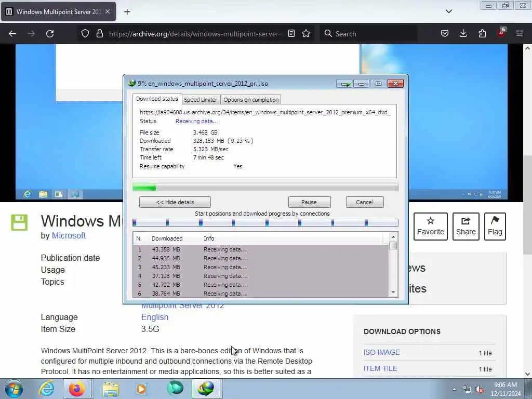Open Firefox hamburger application menu

[520, 33]
